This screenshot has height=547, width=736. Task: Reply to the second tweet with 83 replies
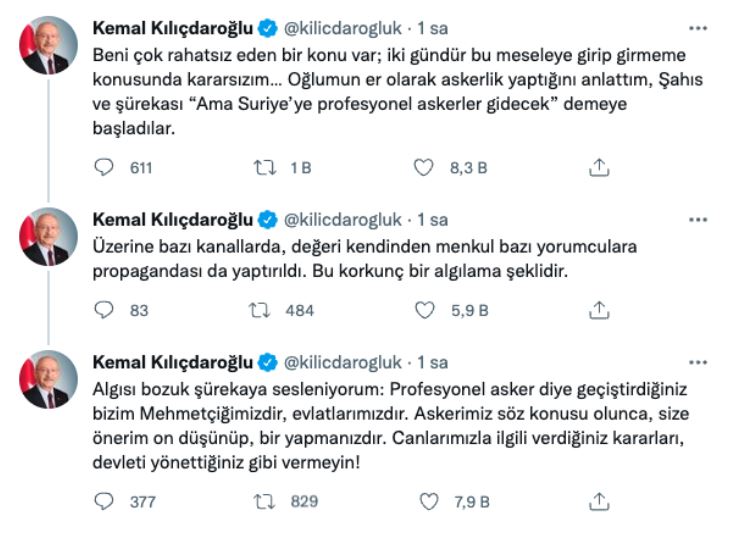tap(105, 311)
